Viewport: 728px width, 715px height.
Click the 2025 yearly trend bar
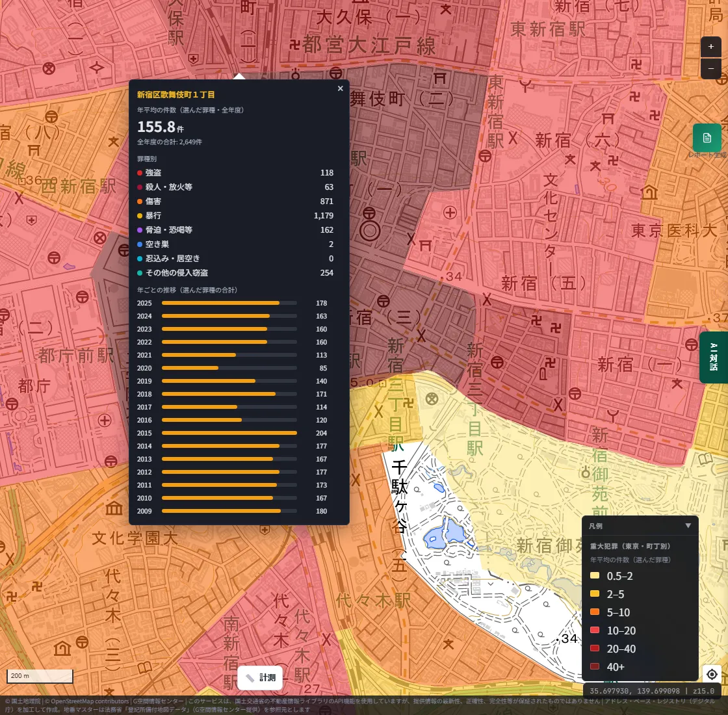(x=229, y=303)
